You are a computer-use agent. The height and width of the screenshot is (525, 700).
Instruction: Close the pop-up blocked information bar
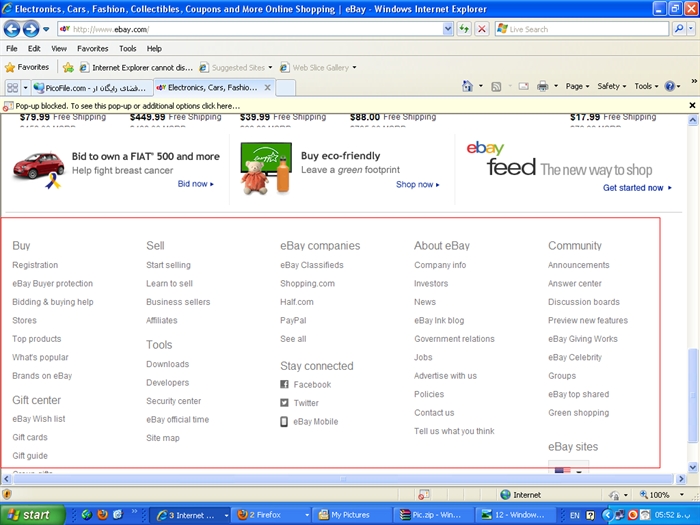pos(692,106)
